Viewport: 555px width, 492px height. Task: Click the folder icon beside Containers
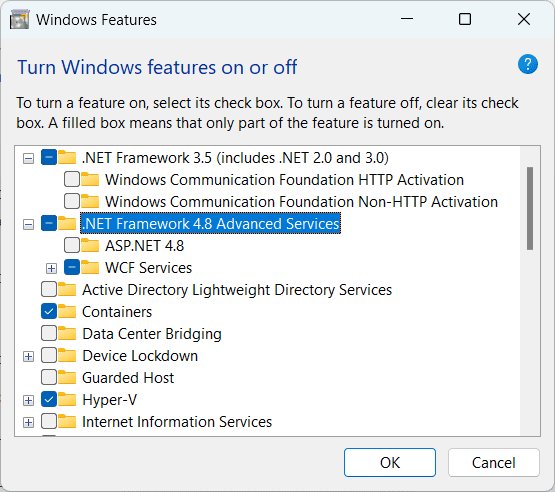[67, 311]
